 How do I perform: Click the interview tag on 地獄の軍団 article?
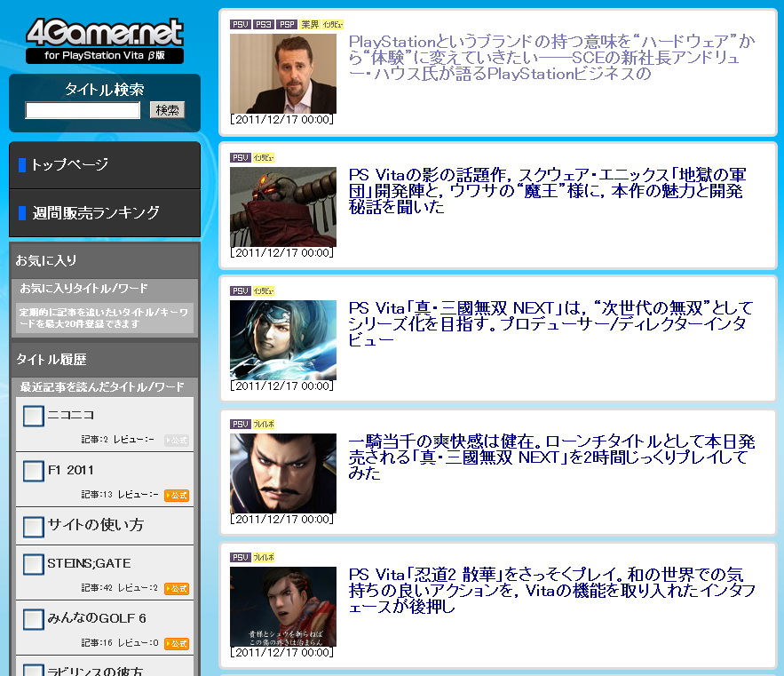(x=264, y=157)
